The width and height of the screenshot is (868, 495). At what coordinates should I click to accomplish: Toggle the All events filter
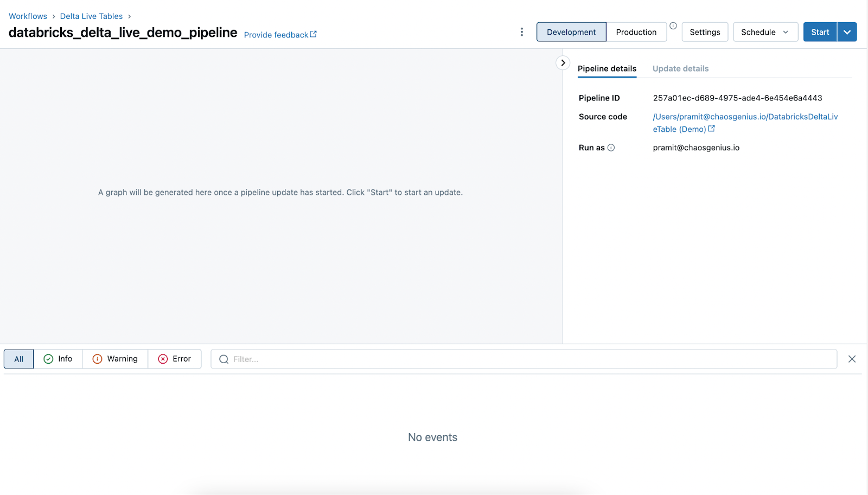(18, 359)
